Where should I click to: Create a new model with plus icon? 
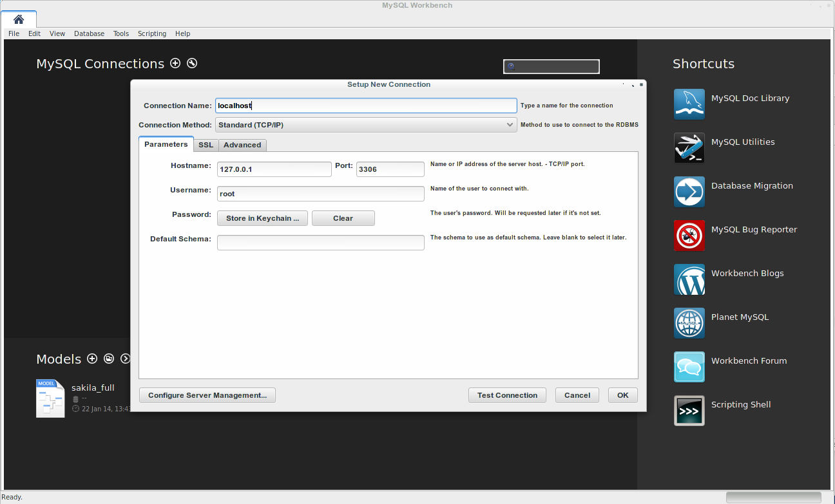point(92,359)
